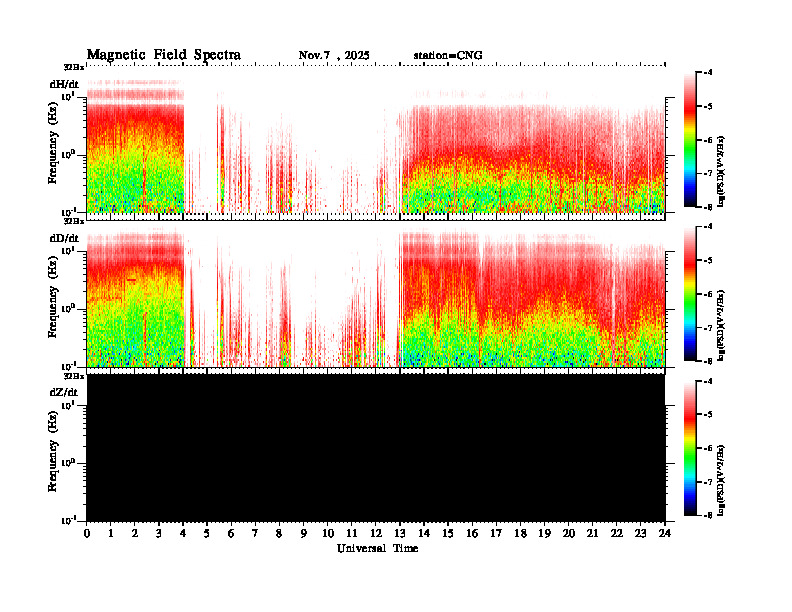Click the 'dZ/dt' panel label
Image resolution: width=792 pixels, height=612 pixels.
(64, 392)
